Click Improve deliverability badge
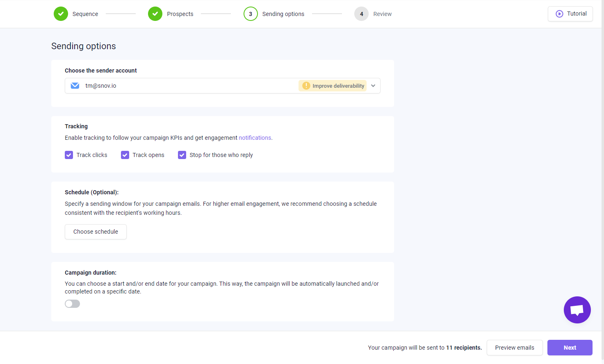This screenshot has width=604, height=364. 333,86
